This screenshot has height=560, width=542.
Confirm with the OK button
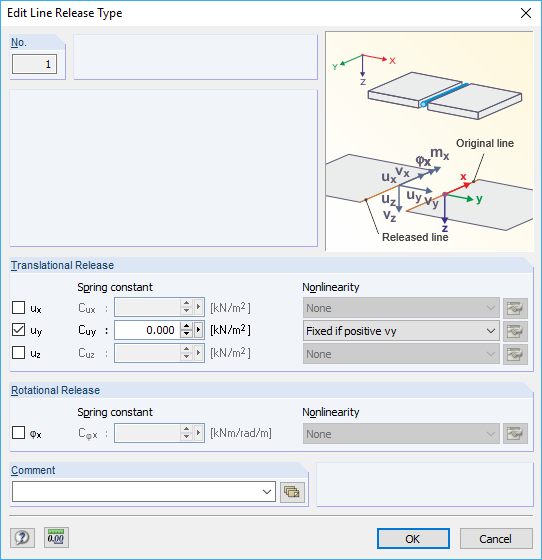coord(413,539)
